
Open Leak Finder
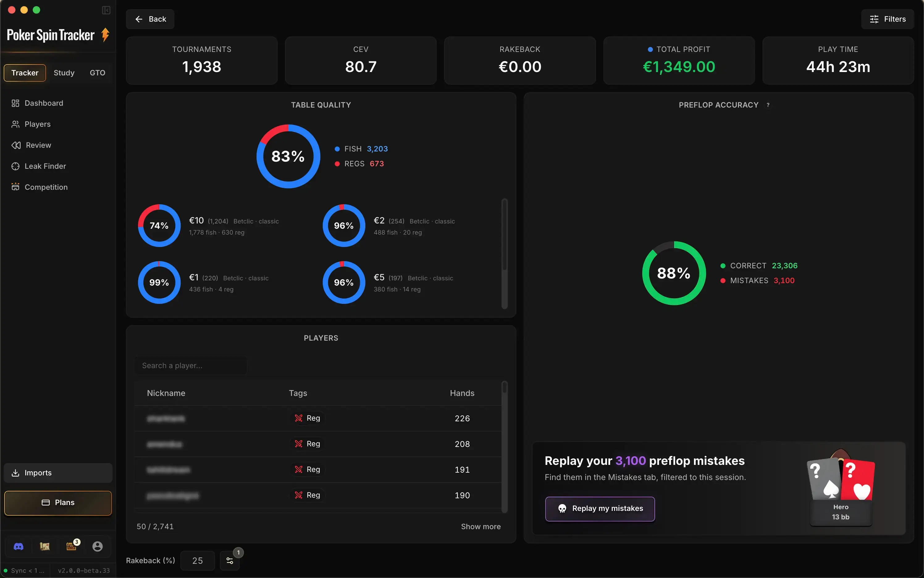(58, 166)
